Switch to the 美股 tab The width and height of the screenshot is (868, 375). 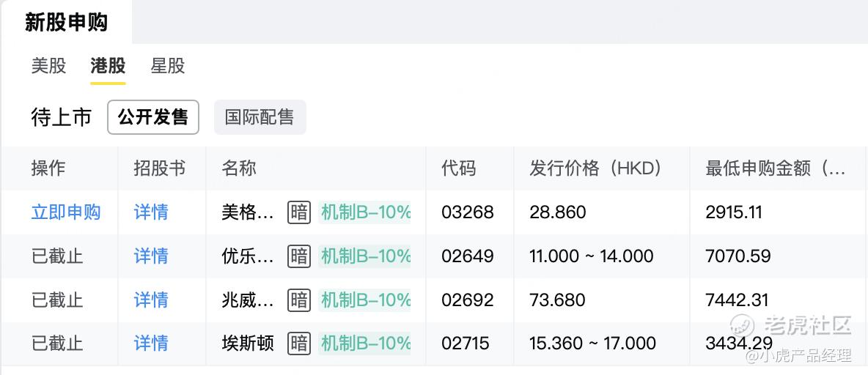pos(49,66)
